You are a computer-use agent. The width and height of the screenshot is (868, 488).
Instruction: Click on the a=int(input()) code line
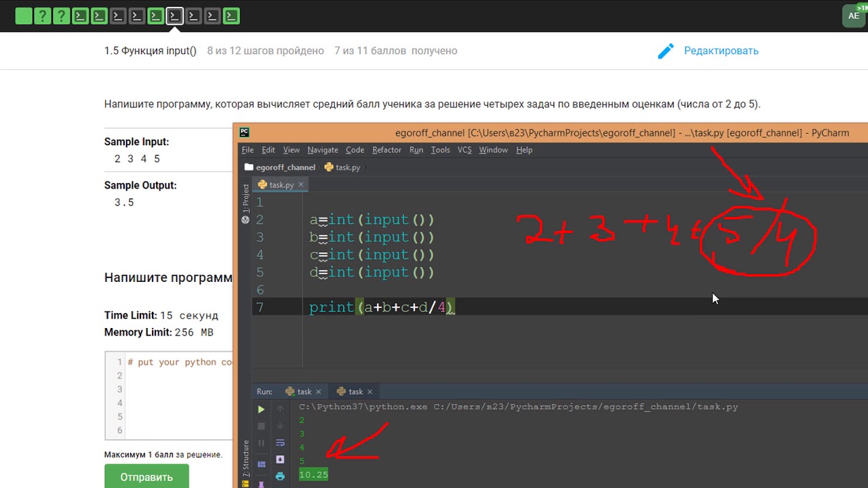tap(372, 220)
